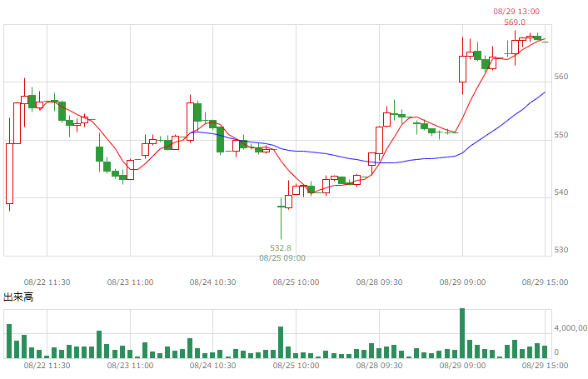588x379 pixels.
Task: Click the green 08/25 09:00 low date label
Action: [282, 258]
